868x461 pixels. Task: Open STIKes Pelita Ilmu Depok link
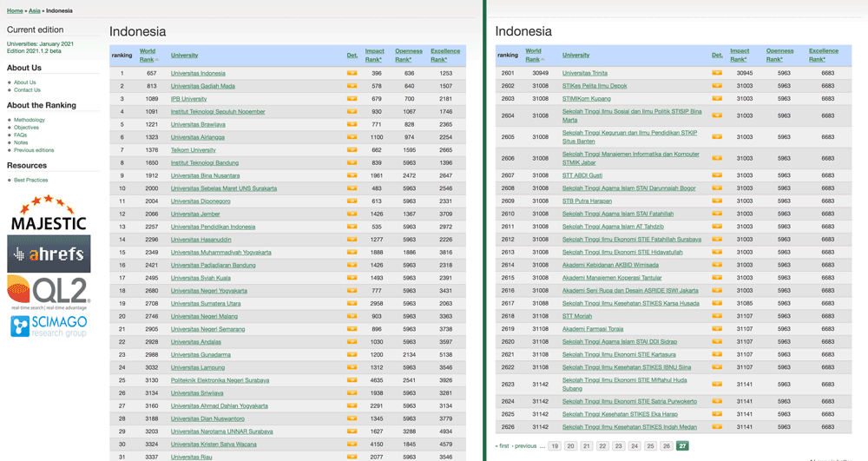click(x=595, y=86)
